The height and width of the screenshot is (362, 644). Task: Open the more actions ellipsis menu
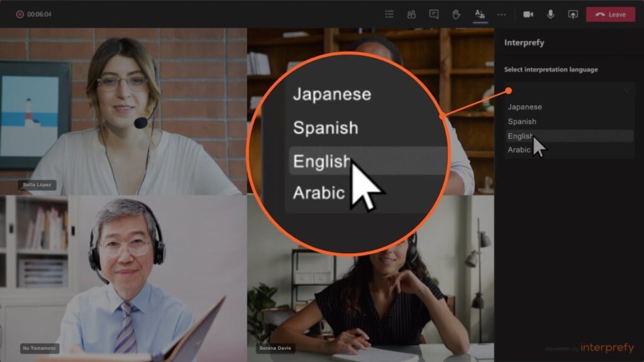point(501,14)
